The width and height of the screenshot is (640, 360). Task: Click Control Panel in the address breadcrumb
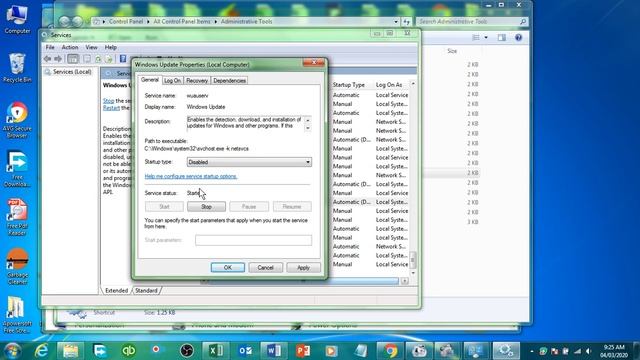click(x=126, y=22)
